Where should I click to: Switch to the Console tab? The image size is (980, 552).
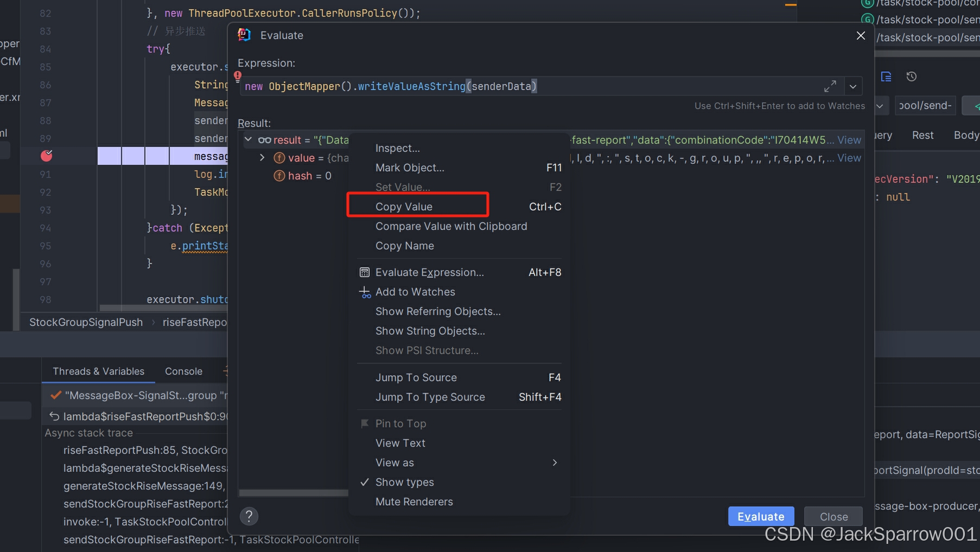click(x=183, y=371)
